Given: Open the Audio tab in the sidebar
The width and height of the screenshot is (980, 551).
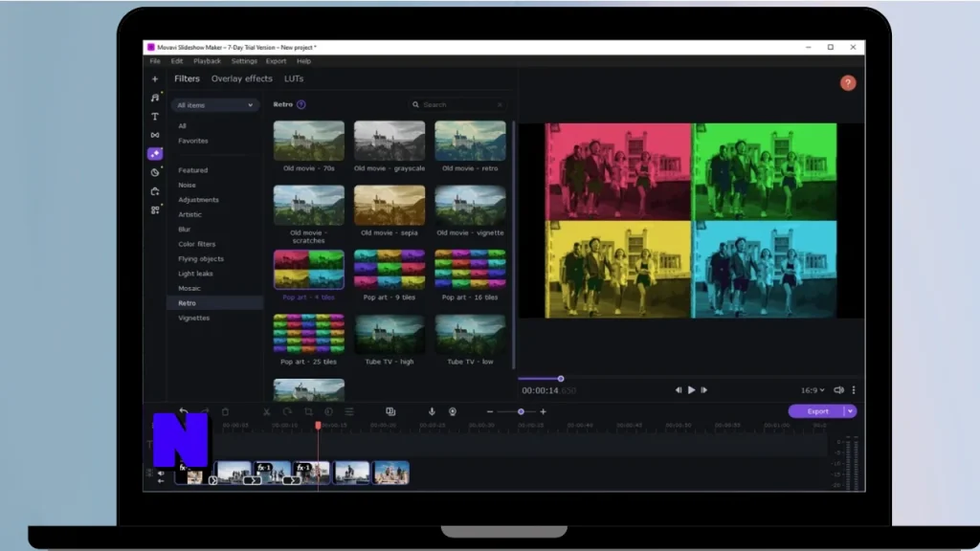Looking at the screenshot, I should point(154,98).
